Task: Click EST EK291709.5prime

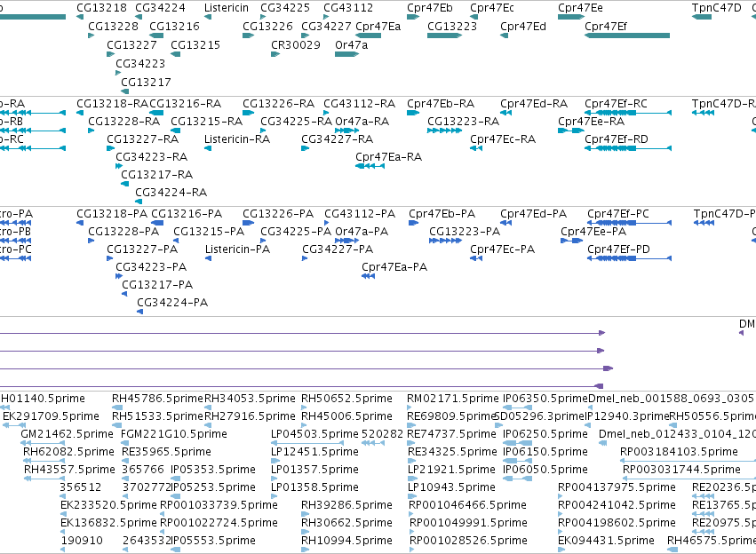Action: pyautogui.click(x=52, y=416)
